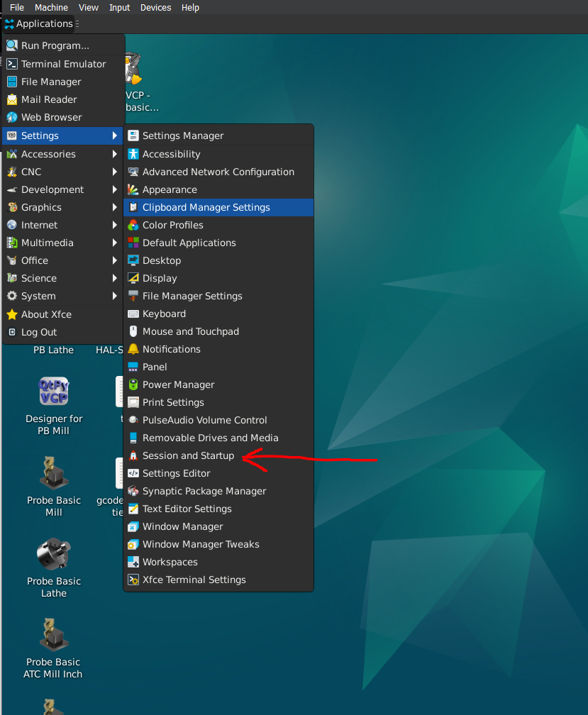The height and width of the screenshot is (715, 588).
Task: Select the Settings Editor entry
Action: [x=218, y=473]
